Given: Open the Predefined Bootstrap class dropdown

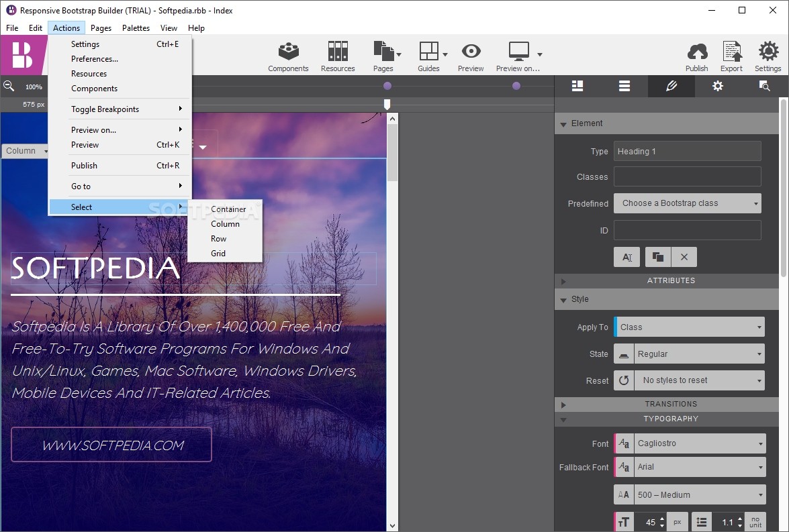Looking at the screenshot, I should (688, 203).
